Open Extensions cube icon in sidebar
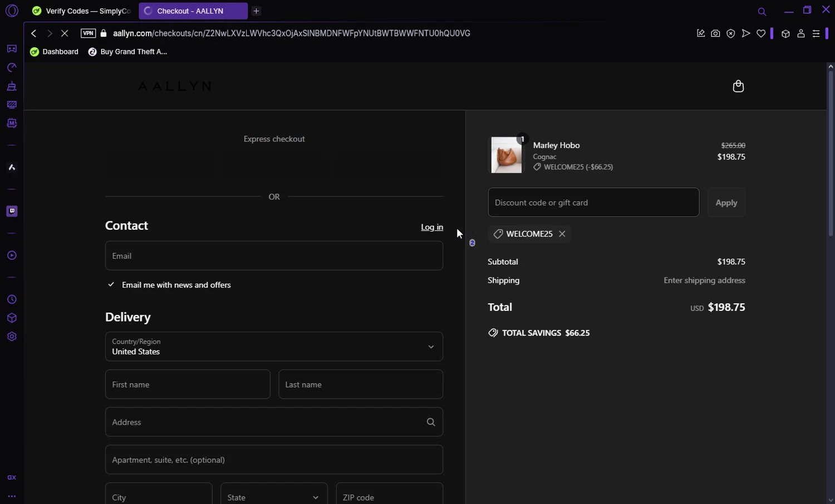The image size is (835, 504). pos(12,318)
